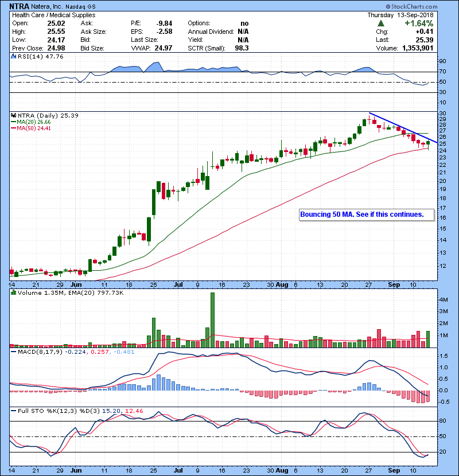The image size is (459, 476).
Task: Click the volume bars icon beside Volume 1.35M
Action: point(14,292)
